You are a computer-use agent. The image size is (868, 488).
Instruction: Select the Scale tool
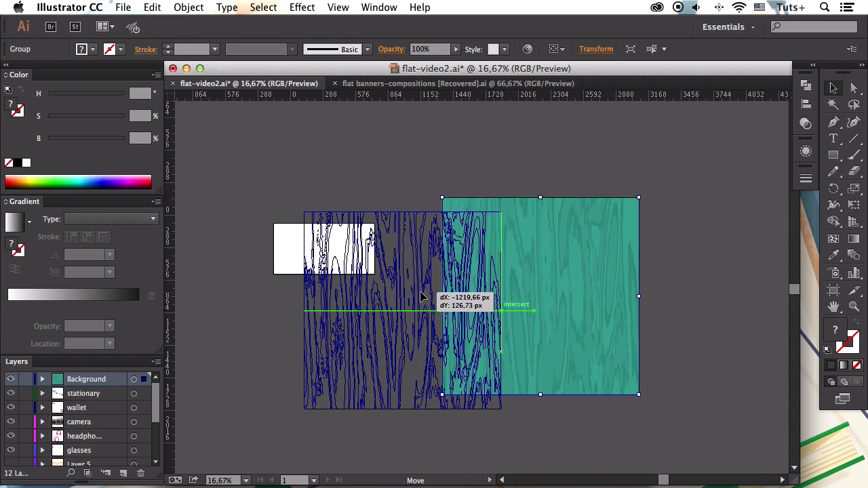pos(854,188)
